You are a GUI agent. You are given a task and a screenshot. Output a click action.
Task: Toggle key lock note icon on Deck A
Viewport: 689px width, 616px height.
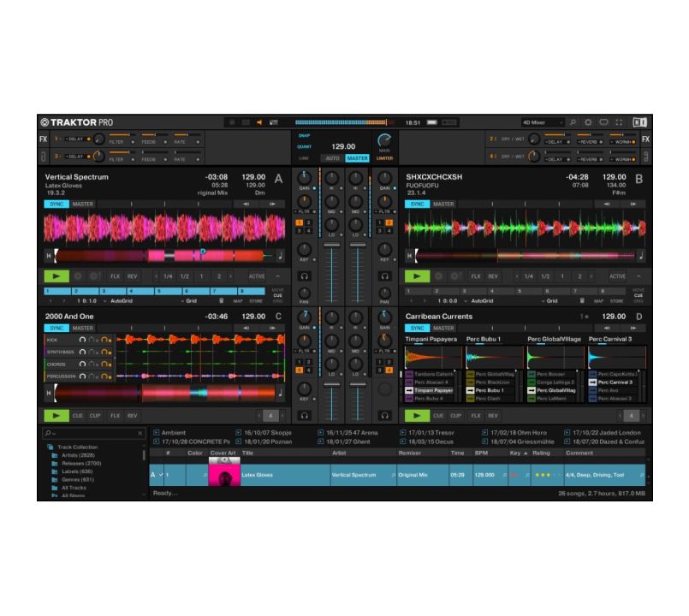pyautogui.click(x=281, y=256)
